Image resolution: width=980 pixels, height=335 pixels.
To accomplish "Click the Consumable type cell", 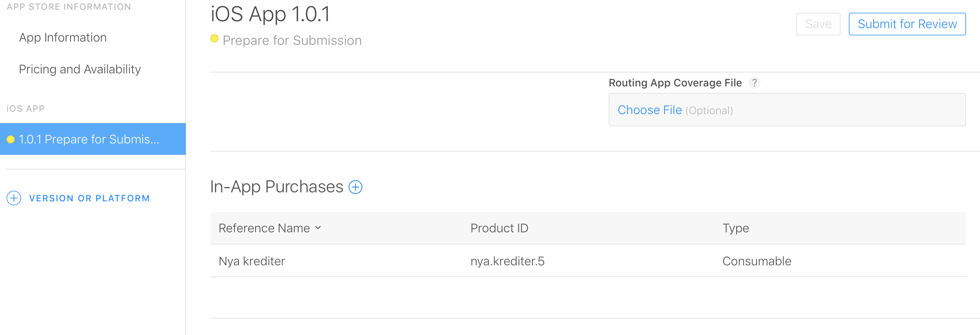I will 757,261.
